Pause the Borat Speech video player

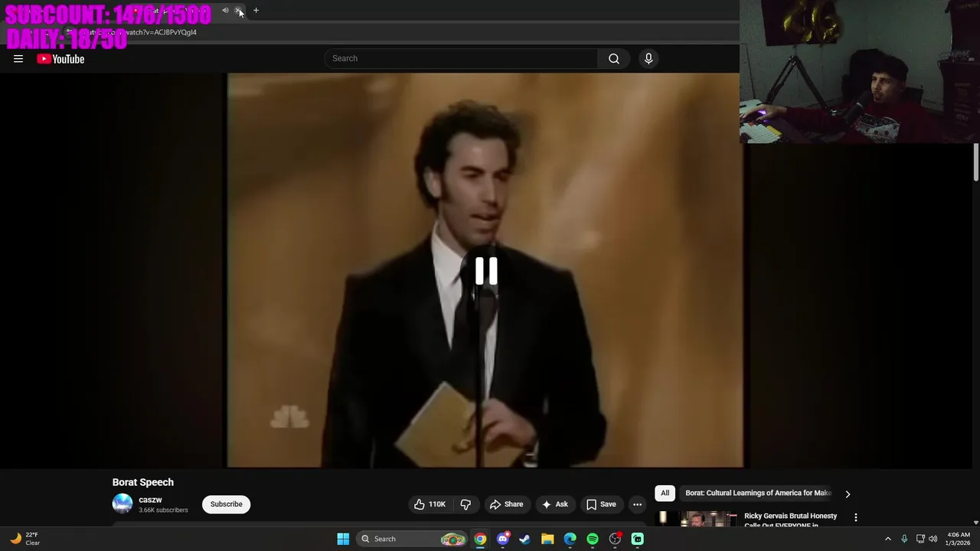486,272
